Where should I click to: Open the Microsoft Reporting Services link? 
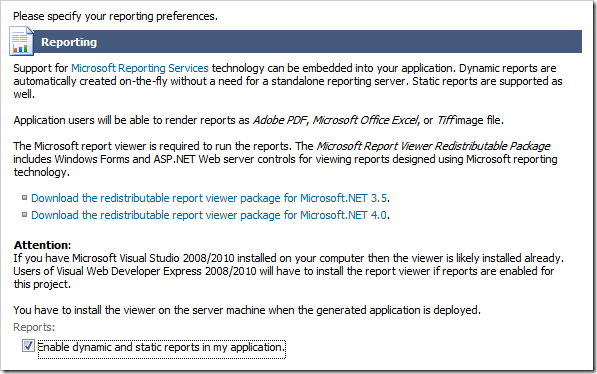[140, 68]
